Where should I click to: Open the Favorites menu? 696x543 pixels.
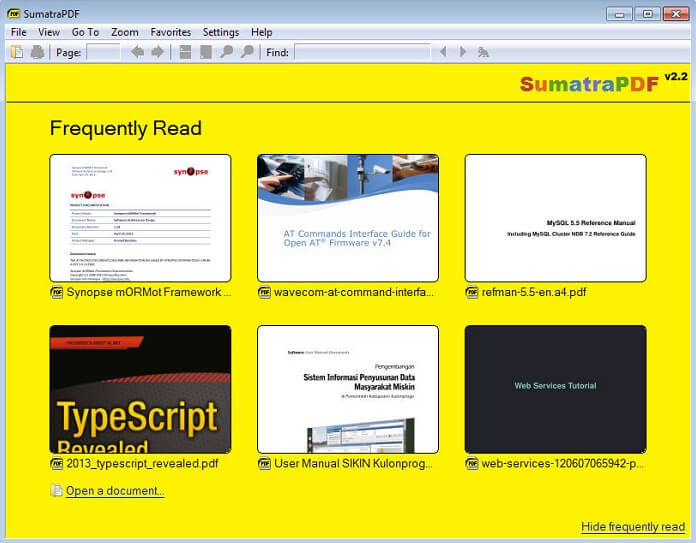(x=170, y=32)
